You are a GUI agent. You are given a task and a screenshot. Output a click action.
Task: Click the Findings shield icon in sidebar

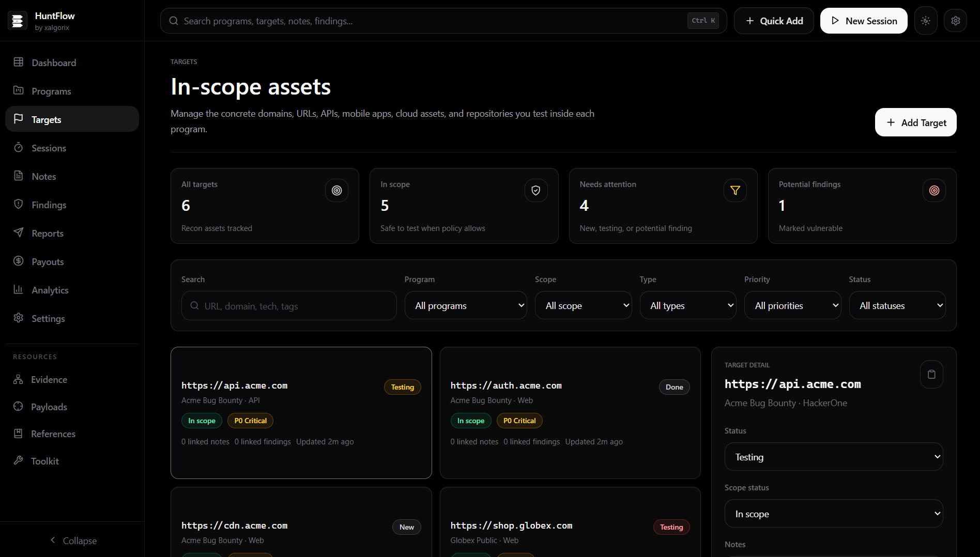(19, 204)
